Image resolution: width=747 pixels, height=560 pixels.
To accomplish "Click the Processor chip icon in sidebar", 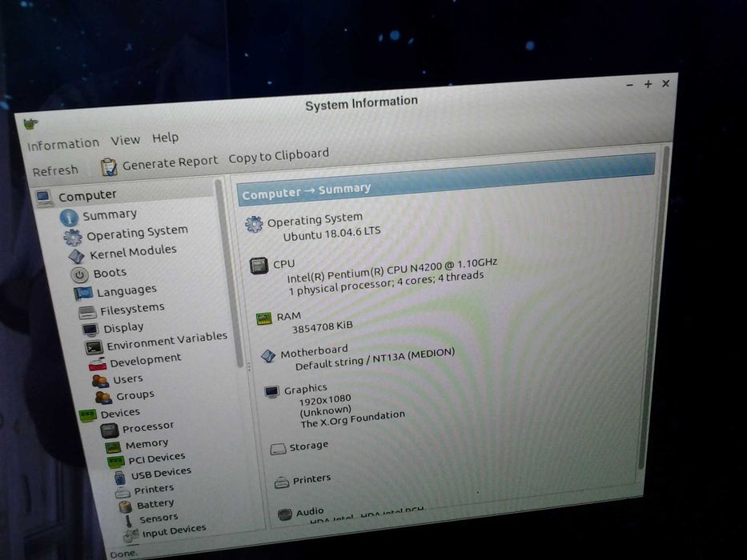I will pos(110,430).
